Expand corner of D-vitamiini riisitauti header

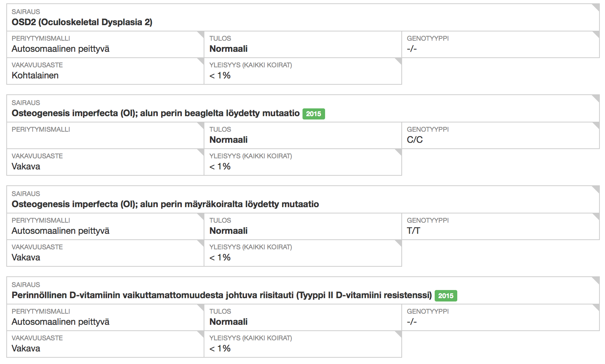(x=596, y=280)
